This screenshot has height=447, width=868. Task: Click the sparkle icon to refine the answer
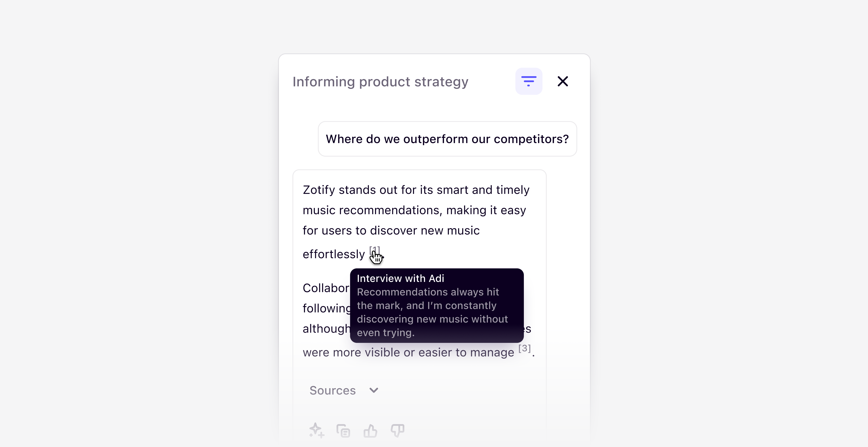click(316, 431)
